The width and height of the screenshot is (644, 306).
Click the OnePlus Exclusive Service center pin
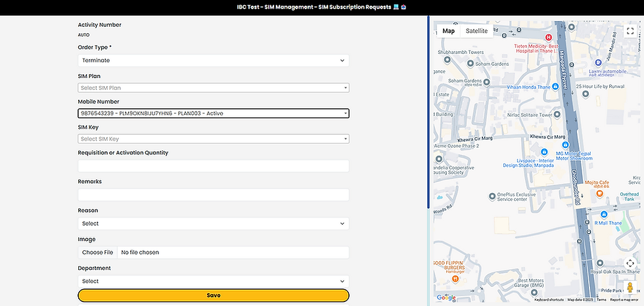click(492, 197)
